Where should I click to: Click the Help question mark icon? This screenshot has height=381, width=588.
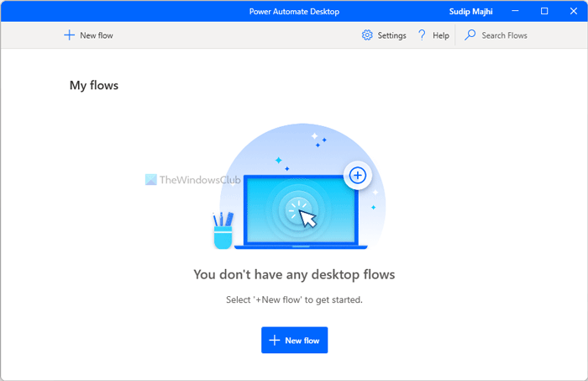tap(422, 35)
